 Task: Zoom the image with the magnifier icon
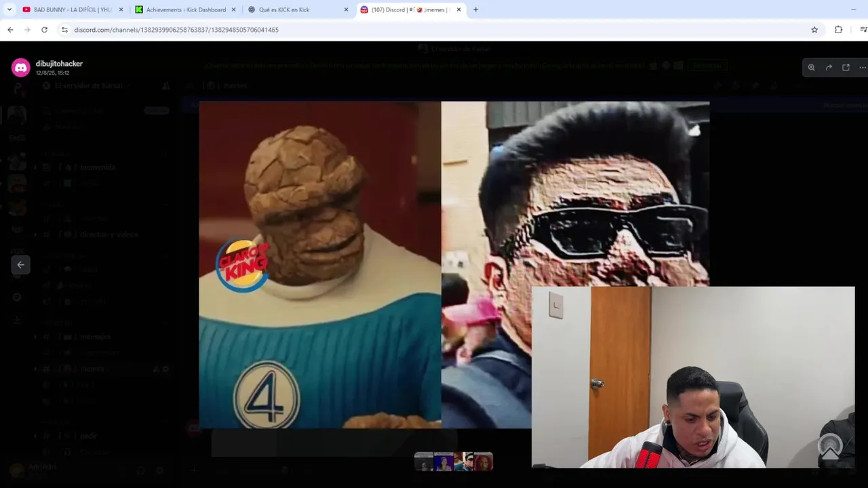tap(811, 68)
